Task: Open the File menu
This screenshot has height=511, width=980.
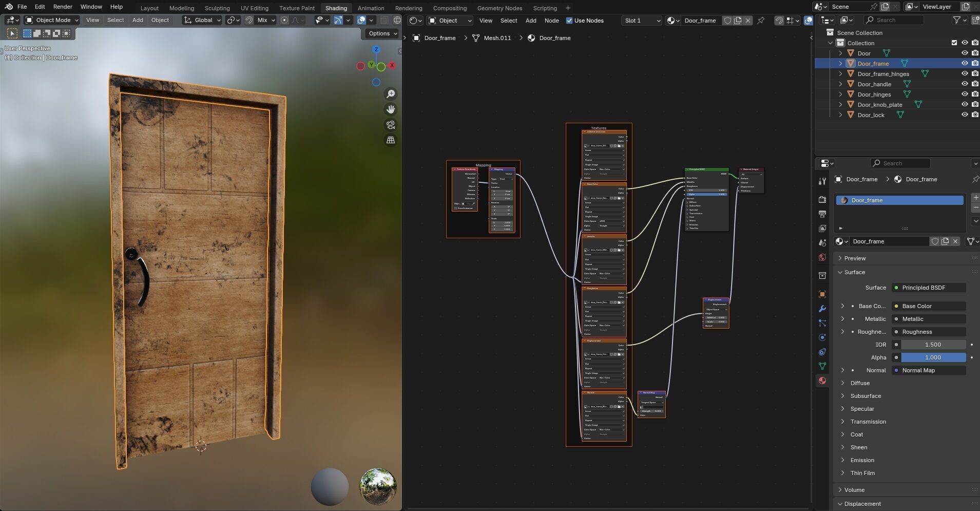Action: 22,7
